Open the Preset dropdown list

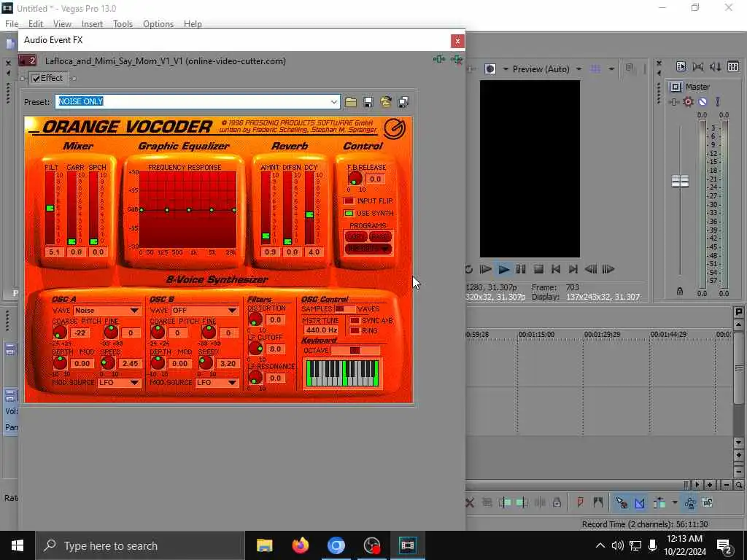pos(334,102)
